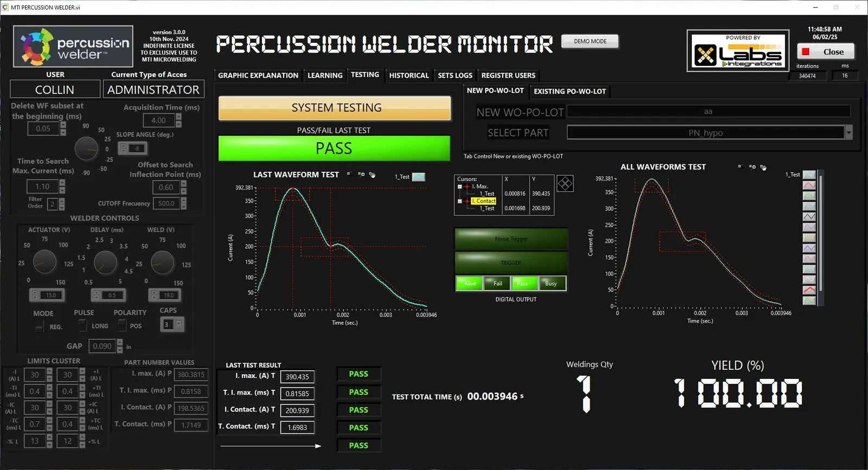The image size is (868, 470).
Task: Choose pan hand tool on All Waveforms graph
Action: (x=763, y=167)
